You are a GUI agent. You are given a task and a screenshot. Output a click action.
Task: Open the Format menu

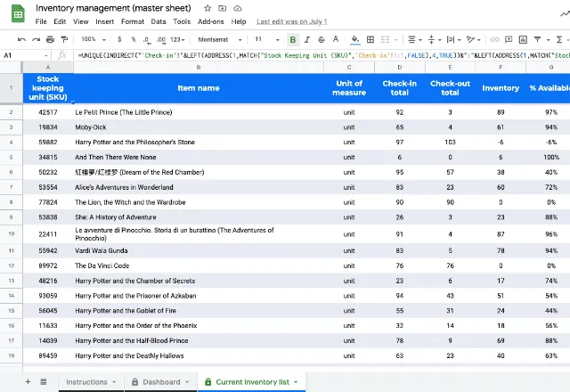tap(133, 21)
